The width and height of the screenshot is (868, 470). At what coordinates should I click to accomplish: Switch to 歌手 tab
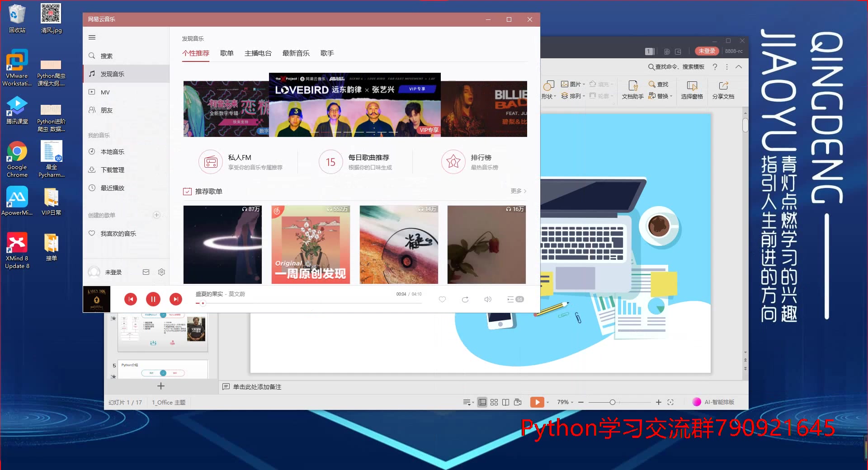327,53
